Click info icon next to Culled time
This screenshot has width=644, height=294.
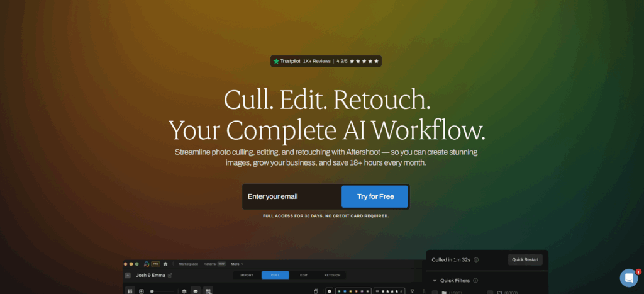[476, 259]
